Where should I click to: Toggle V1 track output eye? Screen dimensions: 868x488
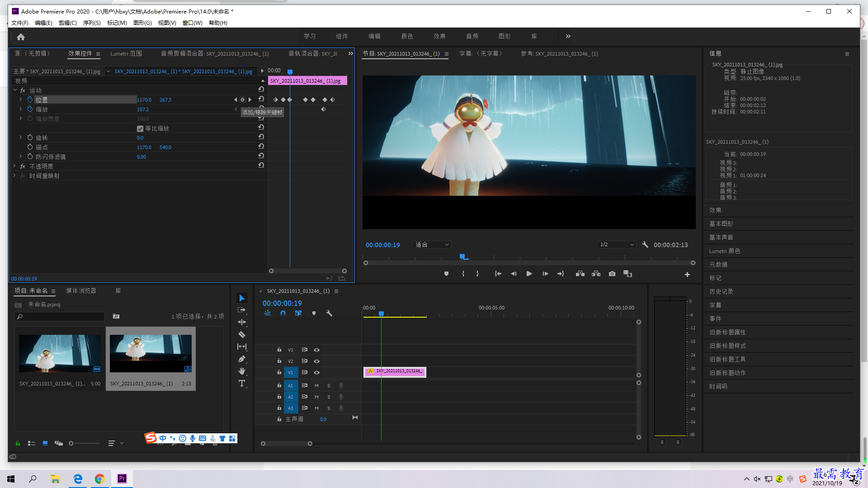[x=317, y=372]
